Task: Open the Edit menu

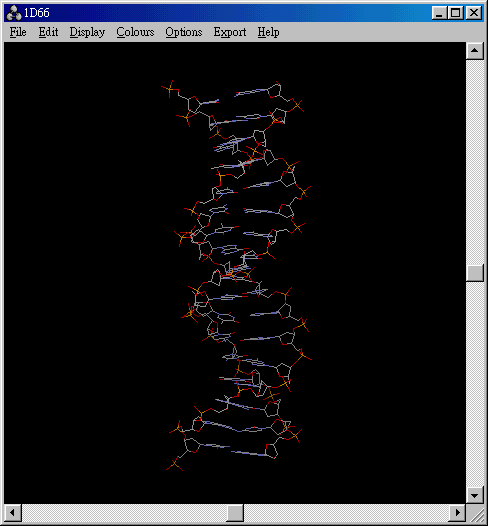Action: coord(48,32)
